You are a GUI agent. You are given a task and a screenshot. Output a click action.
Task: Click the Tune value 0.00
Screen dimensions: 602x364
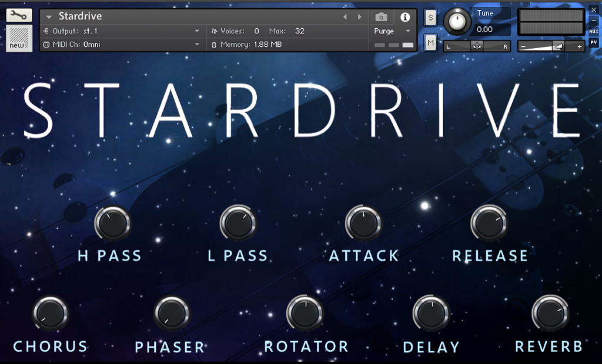(x=484, y=29)
